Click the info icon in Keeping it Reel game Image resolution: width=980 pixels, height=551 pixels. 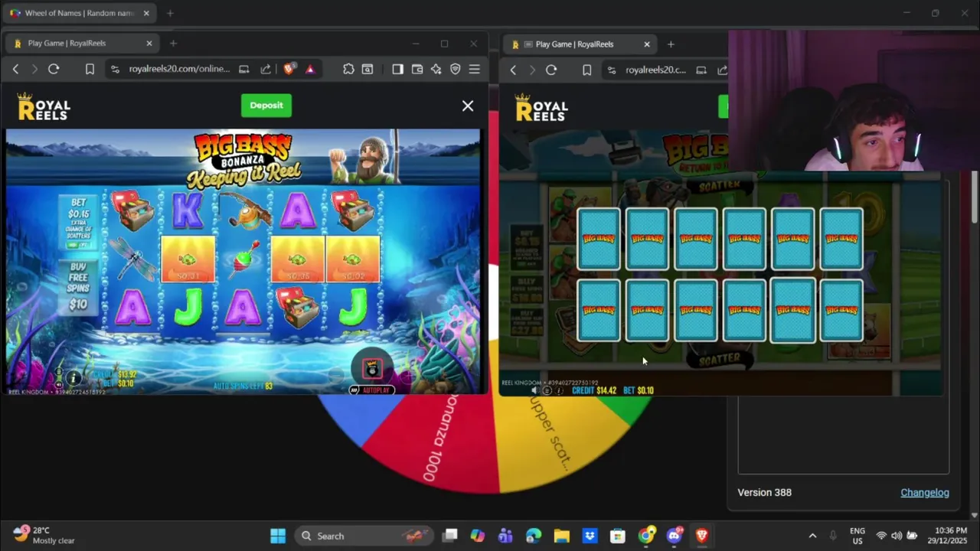(x=73, y=378)
